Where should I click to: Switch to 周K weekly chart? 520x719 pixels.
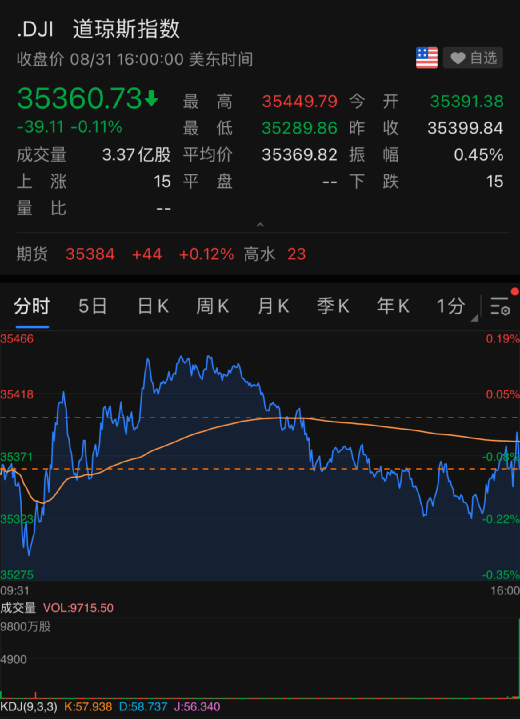point(213,306)
